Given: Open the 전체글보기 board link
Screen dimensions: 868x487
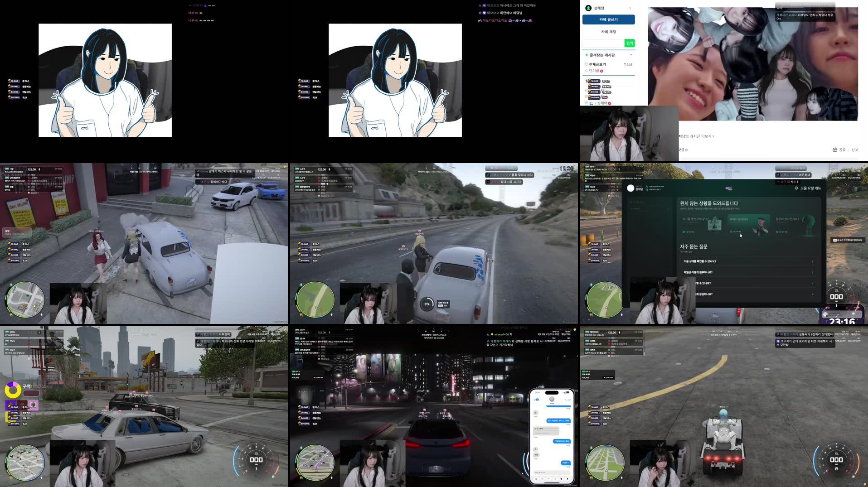Looking at the screenshot, I should click(597, 64).
